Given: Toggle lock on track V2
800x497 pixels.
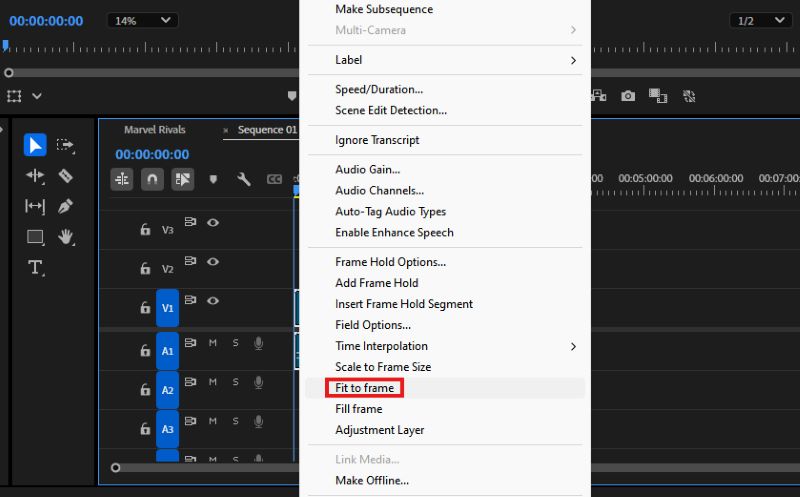Looking at the screenshot, I should [145, 268].
